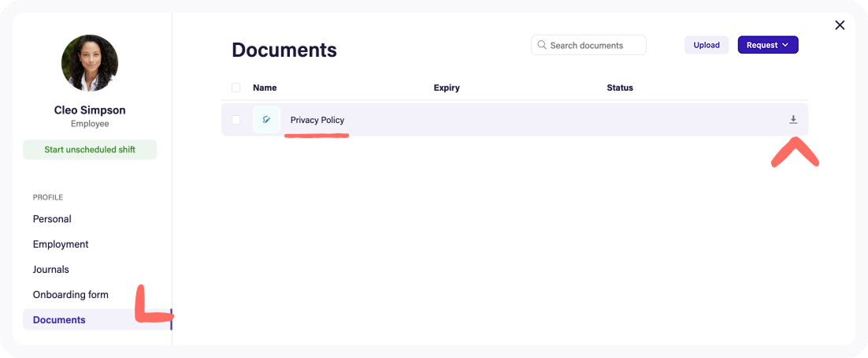
Task: Focus the Search documents field
Action: [x=595, y=45]
